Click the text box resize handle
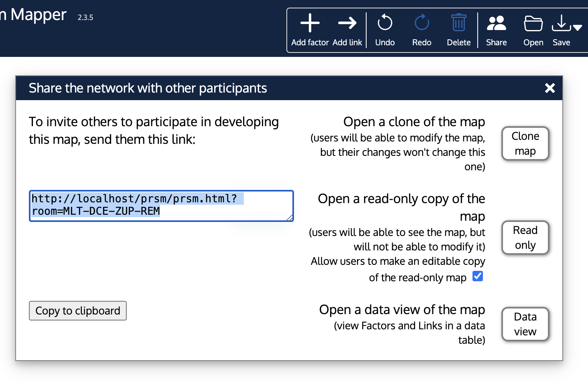This screenshot has height=383, width=588. (x=290, y=218)
